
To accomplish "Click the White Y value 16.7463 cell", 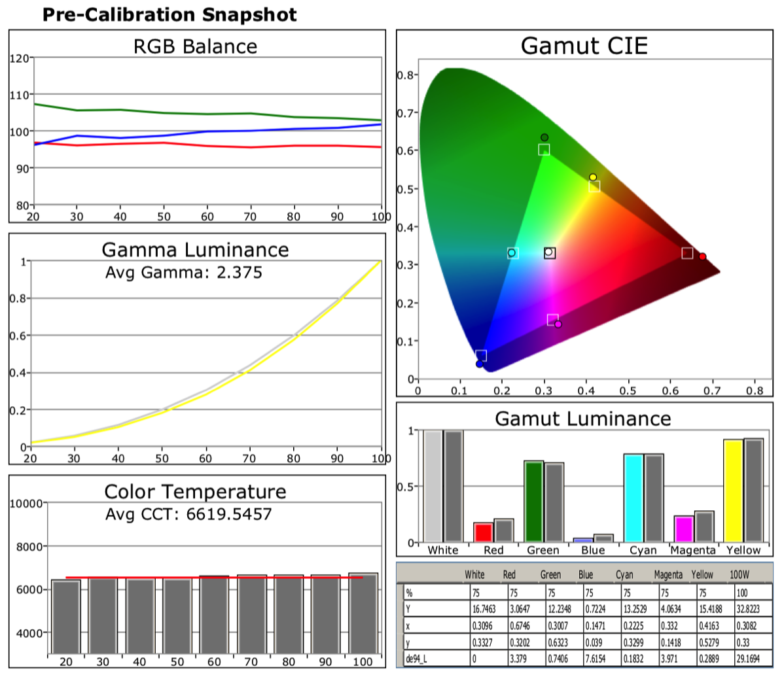I will [485, 609].
